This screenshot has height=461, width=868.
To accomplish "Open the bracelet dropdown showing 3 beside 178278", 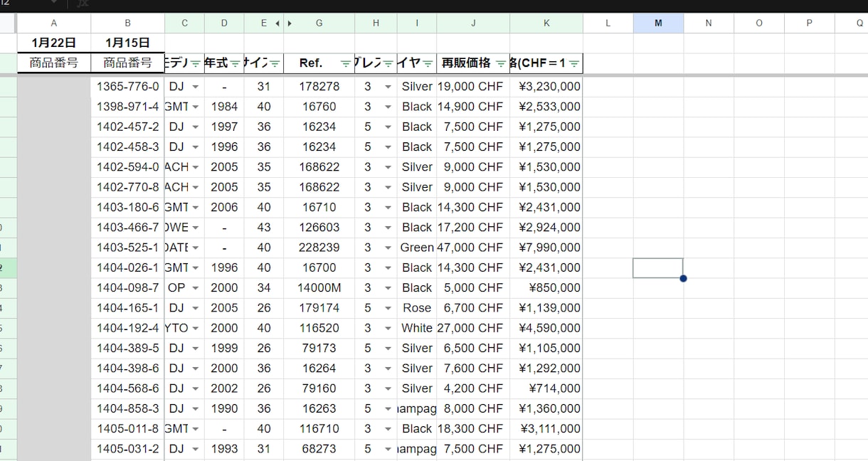I will [x=388, y=87].
